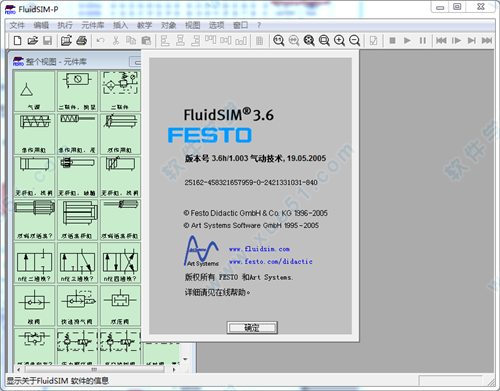Click the scissors cut icon
The image size is (500, 391).
(x=116, y=41)
